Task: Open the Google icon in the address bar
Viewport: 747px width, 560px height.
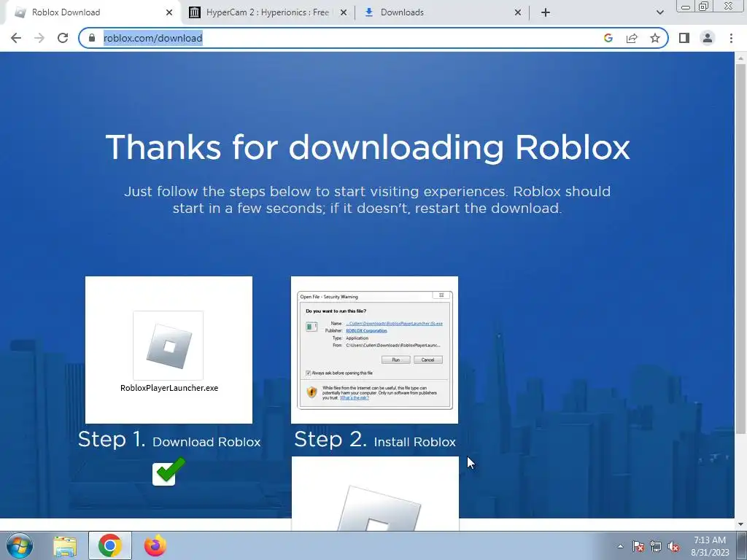Action: tap(608, 38)
